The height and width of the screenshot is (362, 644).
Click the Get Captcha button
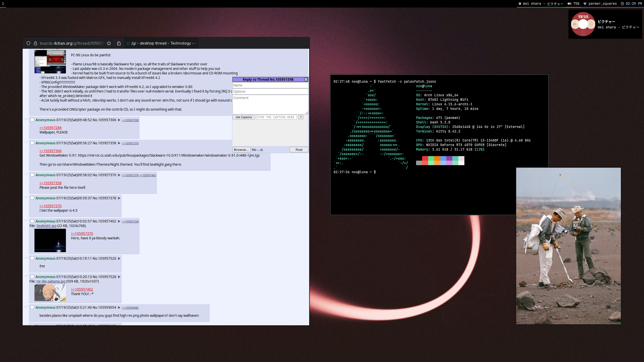pos(244,117)
